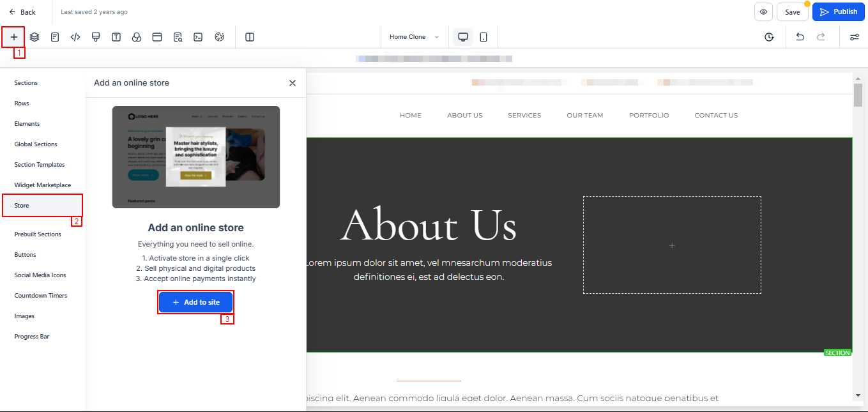Select Widget Marketplace in the sidebar
The width and height of the screenshot is (868, 412).
coord(43,185)
